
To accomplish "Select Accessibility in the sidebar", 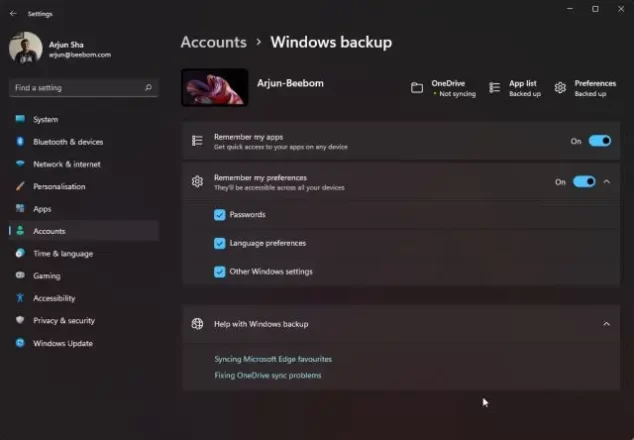I will 84,298.
